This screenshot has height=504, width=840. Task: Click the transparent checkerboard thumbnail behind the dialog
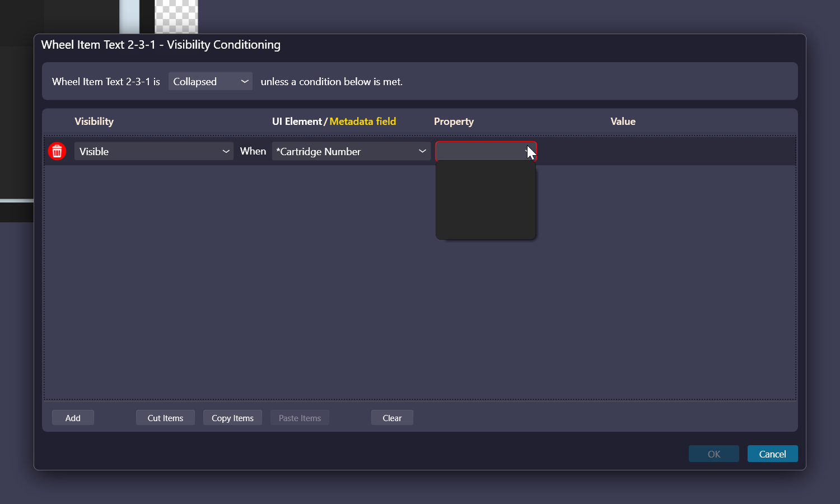click(176, 17)
